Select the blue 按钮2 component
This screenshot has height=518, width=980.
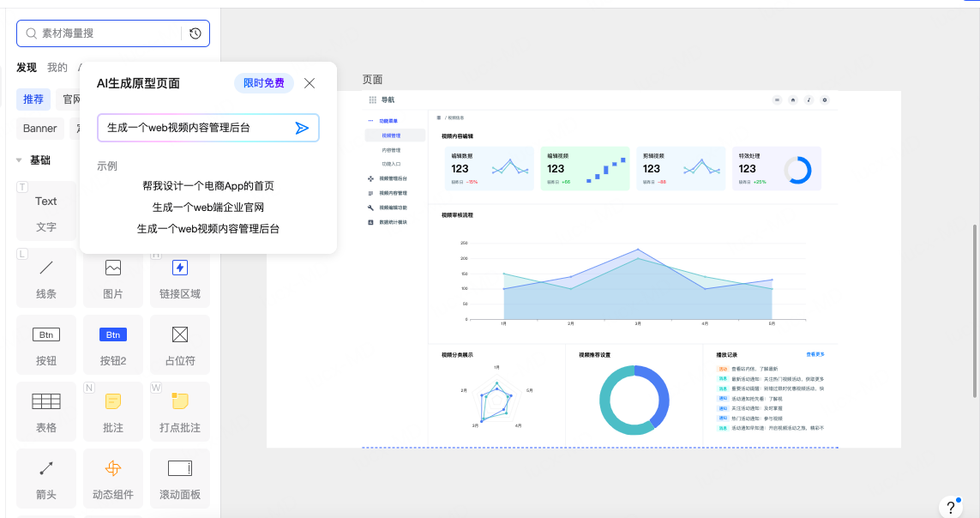113,345
